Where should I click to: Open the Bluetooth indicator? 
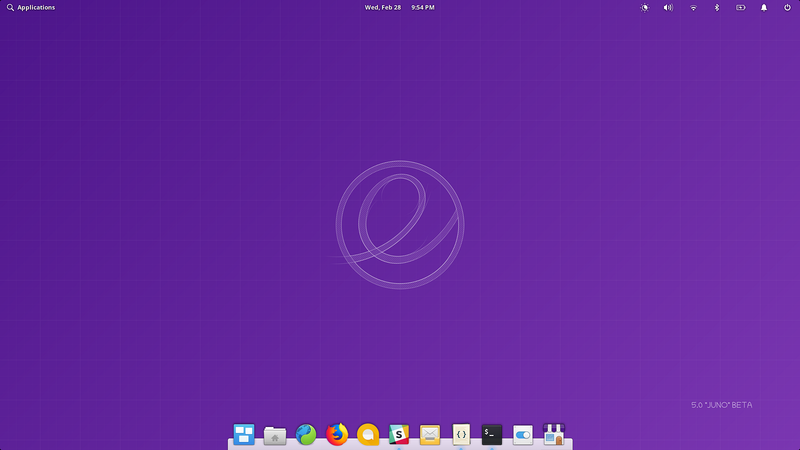(716, 8)
